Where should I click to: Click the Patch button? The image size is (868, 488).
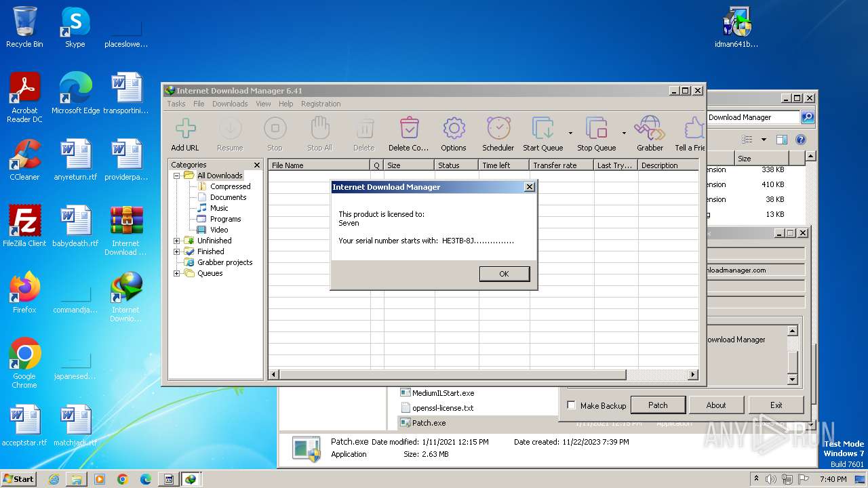(658, 405)
